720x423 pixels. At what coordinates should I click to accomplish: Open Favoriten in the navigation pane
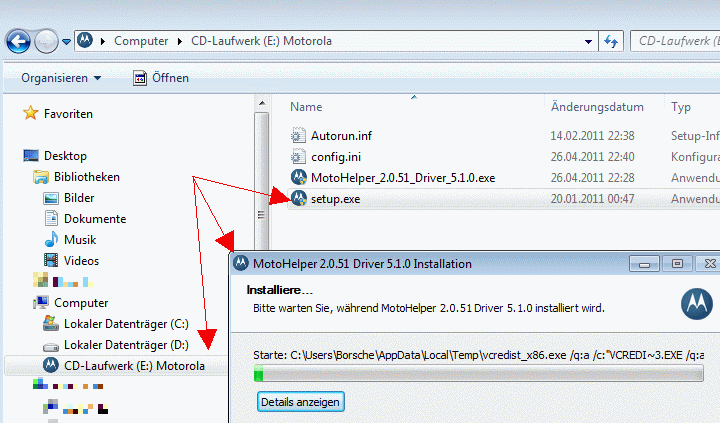(68, 114)
